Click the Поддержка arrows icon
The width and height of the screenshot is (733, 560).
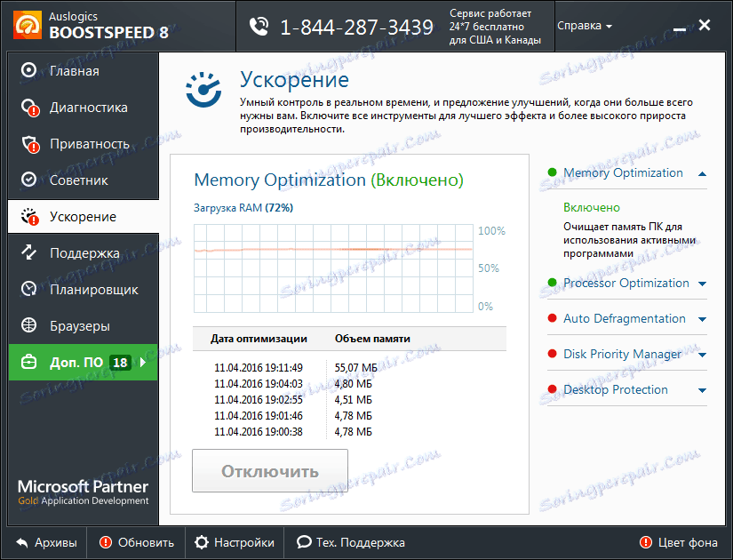[x=29, y=252]
